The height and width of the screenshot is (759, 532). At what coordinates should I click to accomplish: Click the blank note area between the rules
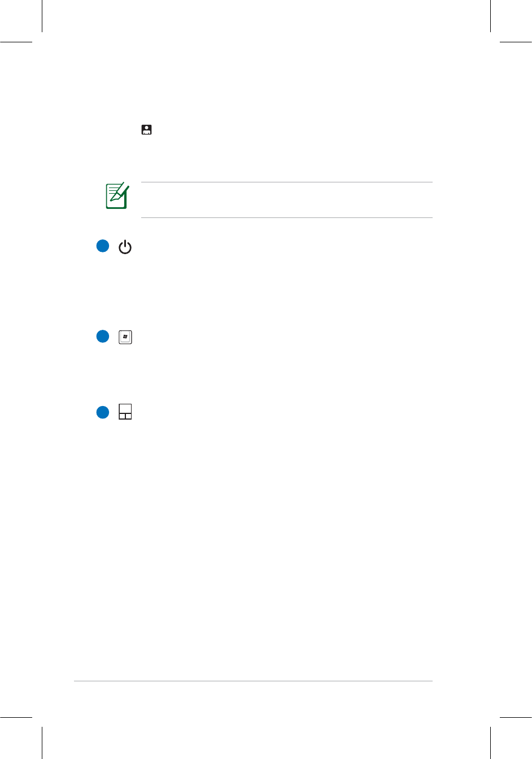[286, 200]
